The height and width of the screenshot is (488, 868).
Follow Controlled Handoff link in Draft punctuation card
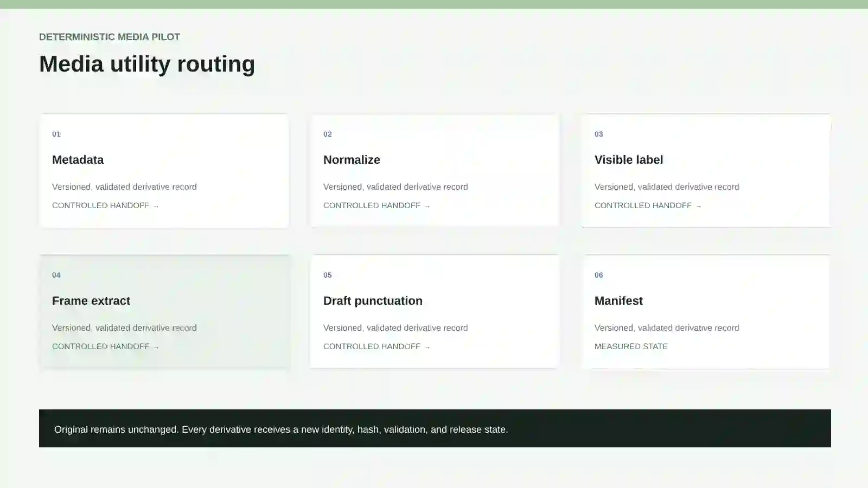[x=376, y=346]
